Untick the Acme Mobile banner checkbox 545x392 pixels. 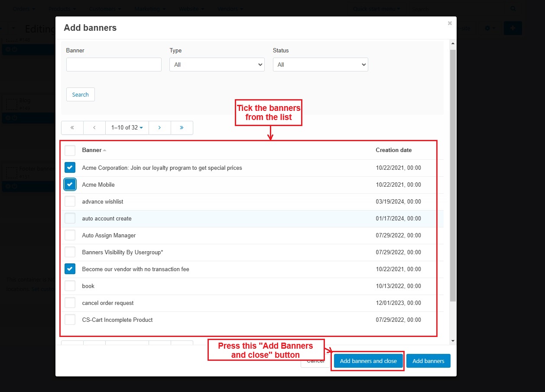[x=70, y=185]
